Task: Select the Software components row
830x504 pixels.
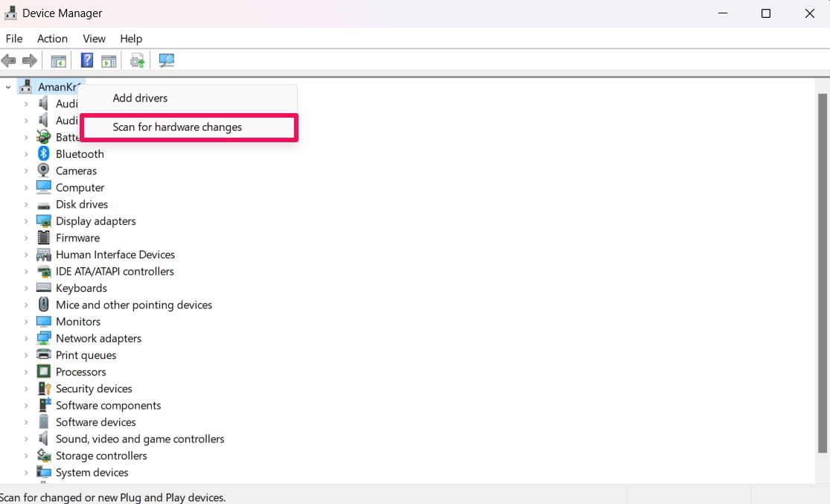Action: click(108, 406)
